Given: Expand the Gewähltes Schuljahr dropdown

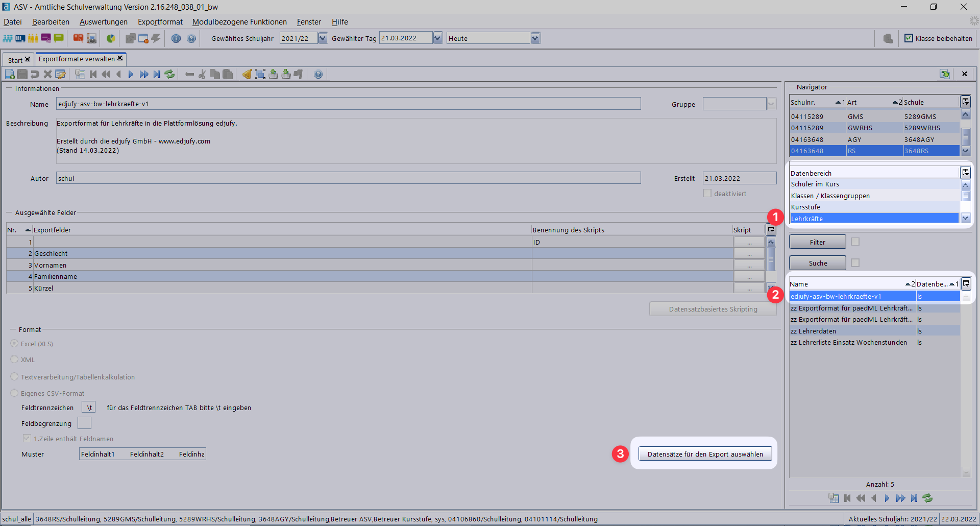Looking at the screenshot, I should click(323, 38).
